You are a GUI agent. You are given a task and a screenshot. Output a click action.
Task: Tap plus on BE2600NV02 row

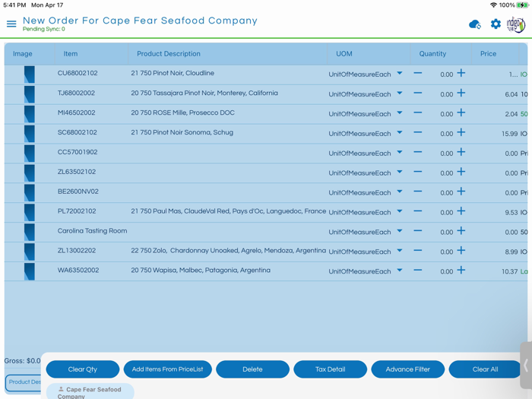point(461,191)
